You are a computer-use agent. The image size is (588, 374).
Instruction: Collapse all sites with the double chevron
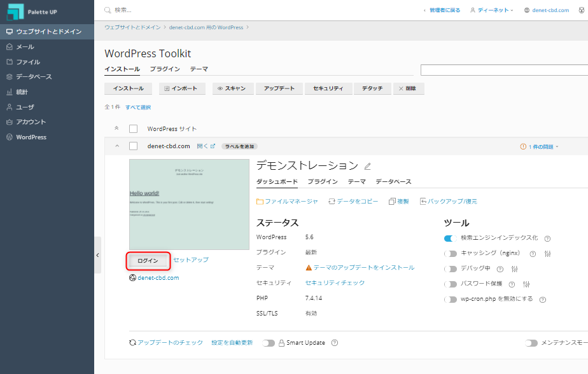click(116, 128)
